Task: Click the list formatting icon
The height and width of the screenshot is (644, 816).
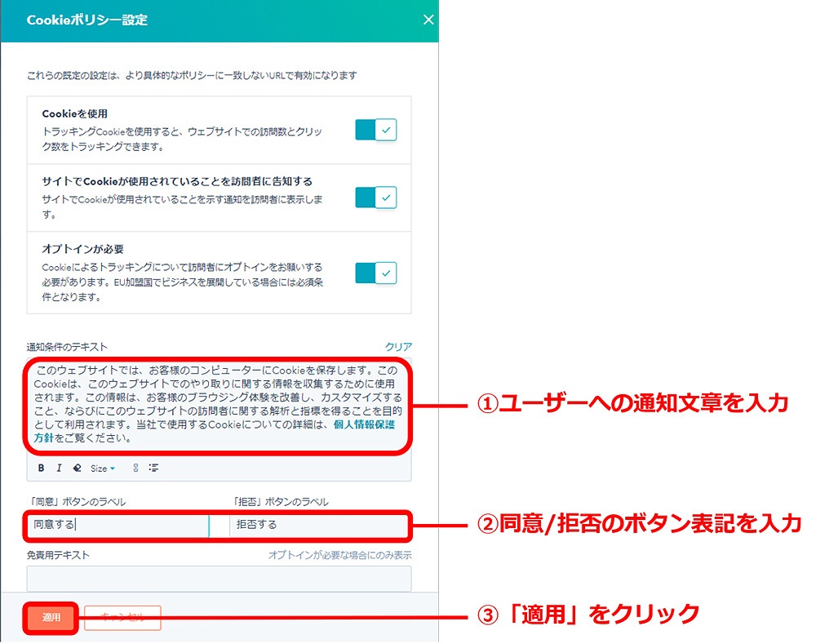Action: coord(153,468)
